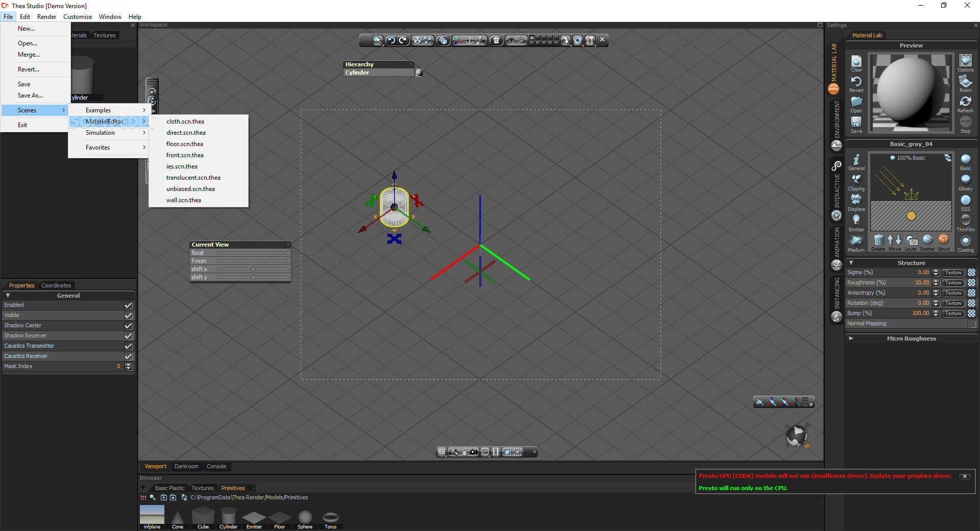Click the Layer settings icon

tap(911, 243)
